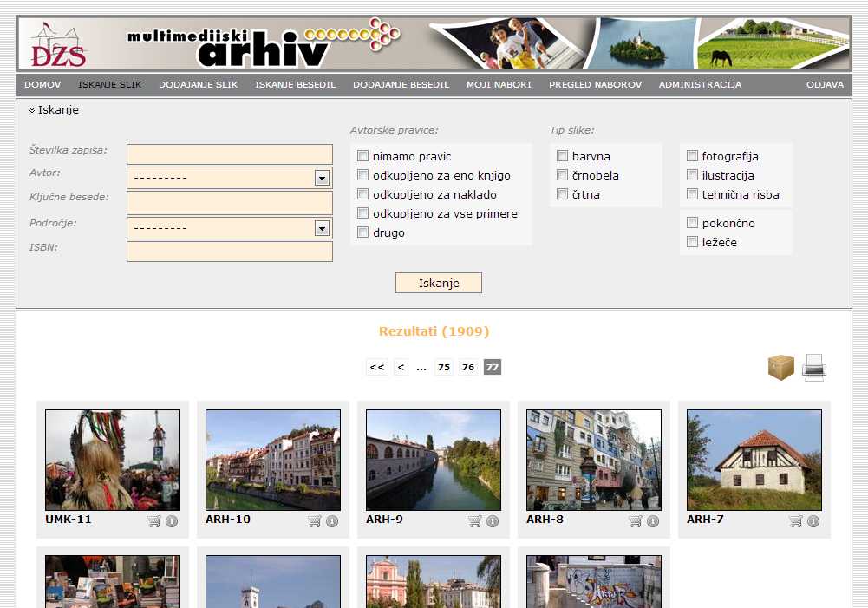Expand the Področje dropdown
Viewport: 868px width, 608px height.
click(322, 228)
